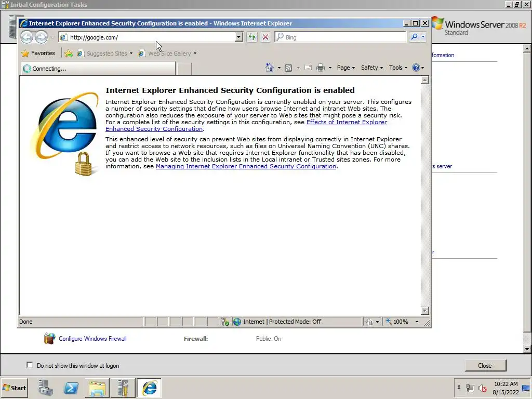Expand the Home button dropdown arrow

279,68
